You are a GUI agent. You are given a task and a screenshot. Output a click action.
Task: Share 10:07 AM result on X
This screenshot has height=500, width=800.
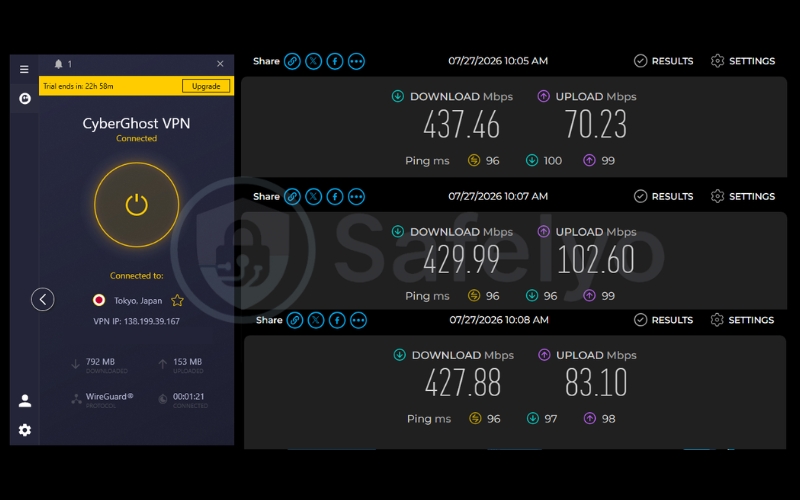coord(314,196)
